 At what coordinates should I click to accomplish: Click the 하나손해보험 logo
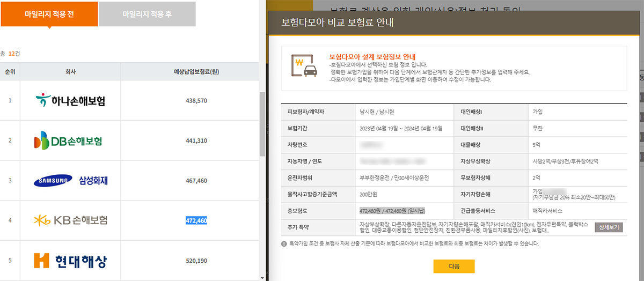70,100
